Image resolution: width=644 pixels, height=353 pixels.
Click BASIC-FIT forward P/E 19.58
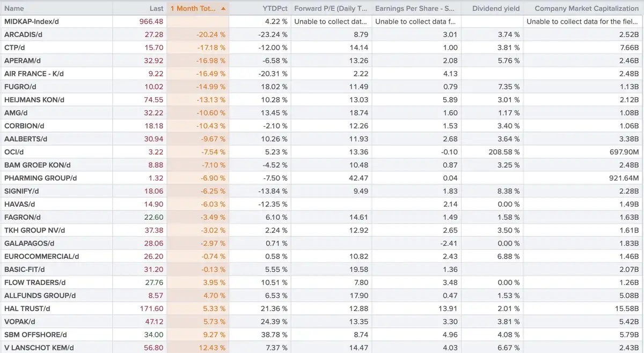point(358,269)
